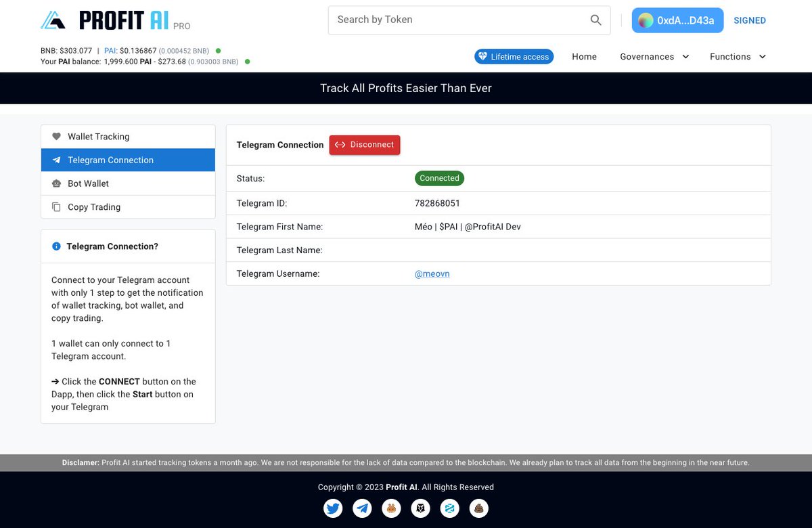Click the Profit AI logo
The height and width of the screenshot is (528, 812).
[115, 21]
